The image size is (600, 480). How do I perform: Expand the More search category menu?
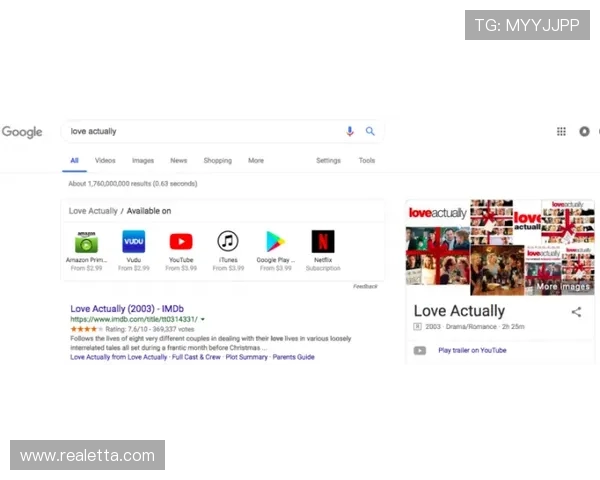tap(256, 160)
